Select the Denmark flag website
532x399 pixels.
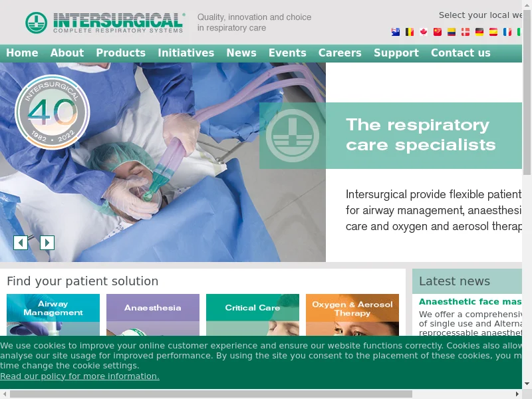(x=465, y=32)
